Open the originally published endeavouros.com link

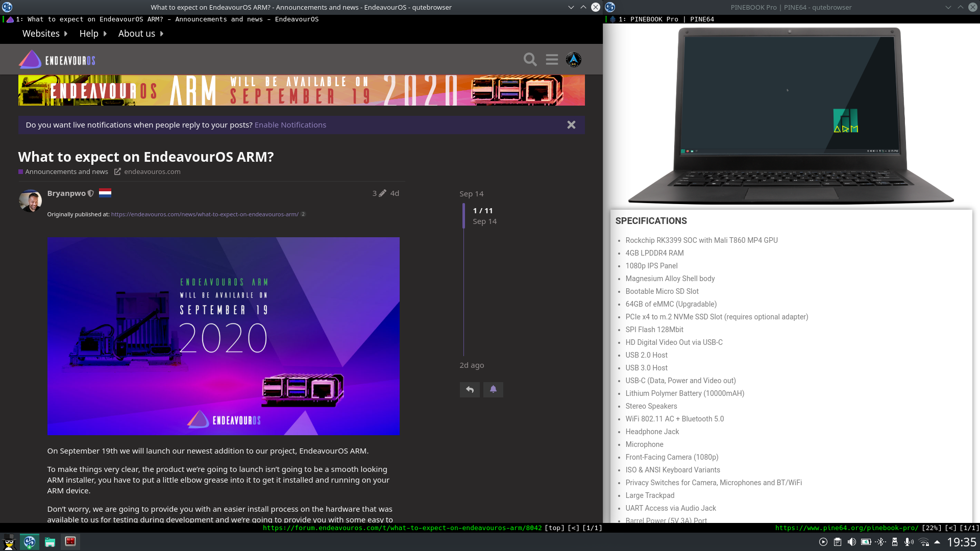(x=204, y=214)
